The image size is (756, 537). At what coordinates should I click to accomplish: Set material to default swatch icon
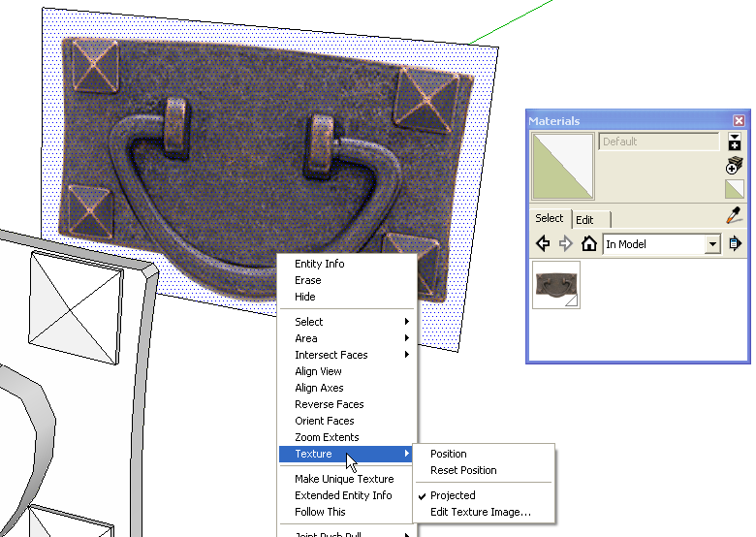click(734, 189)
